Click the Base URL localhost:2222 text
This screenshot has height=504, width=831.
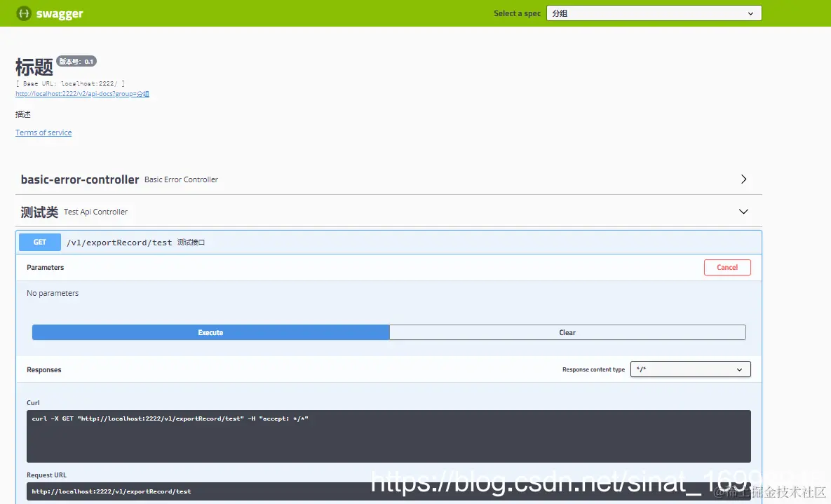71,83
